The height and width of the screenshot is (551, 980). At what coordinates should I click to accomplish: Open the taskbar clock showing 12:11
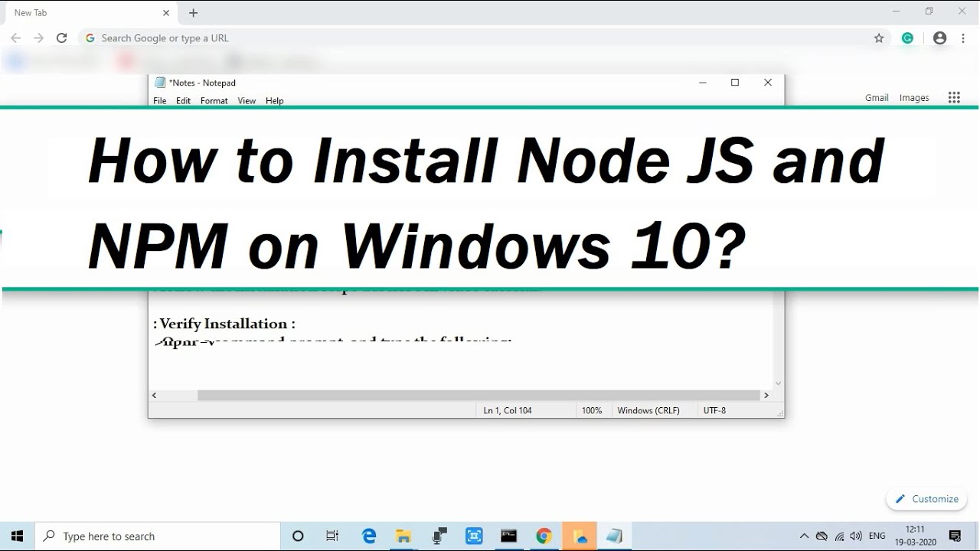(915, 536)
